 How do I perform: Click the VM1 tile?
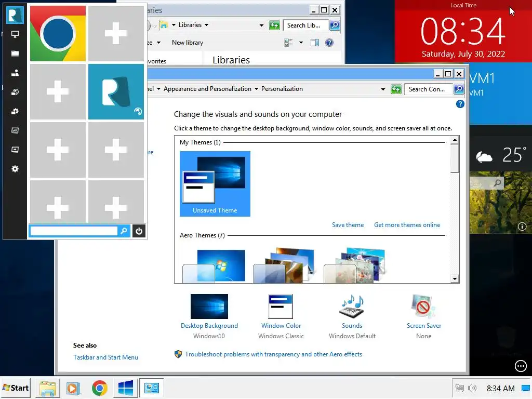(x=500, y=95)
